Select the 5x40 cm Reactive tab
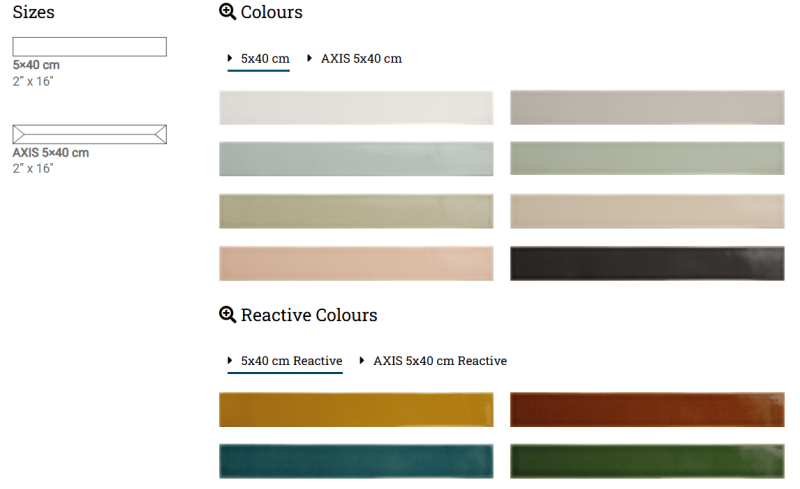Image resolution: width=800 pixels, height=489 pixels. 291,361
